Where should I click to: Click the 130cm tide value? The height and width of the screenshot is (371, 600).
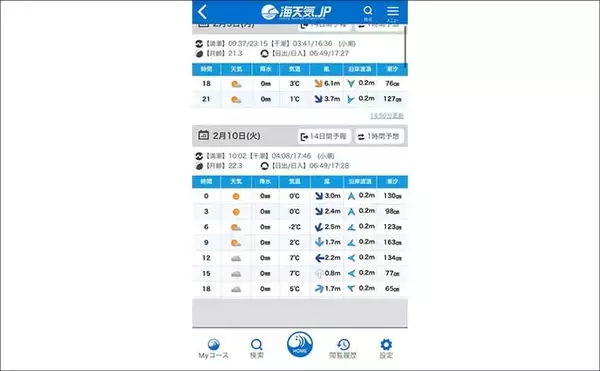tap(392, 196)
